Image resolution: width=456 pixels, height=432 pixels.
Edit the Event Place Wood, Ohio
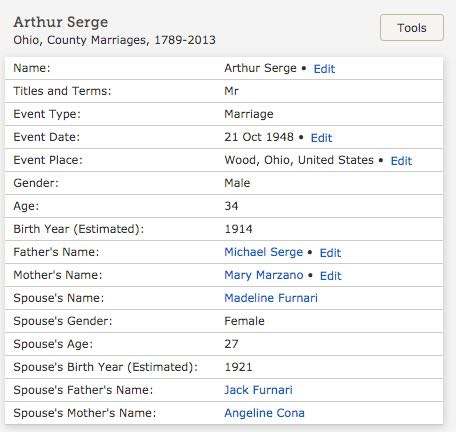[x=401, y=161]
